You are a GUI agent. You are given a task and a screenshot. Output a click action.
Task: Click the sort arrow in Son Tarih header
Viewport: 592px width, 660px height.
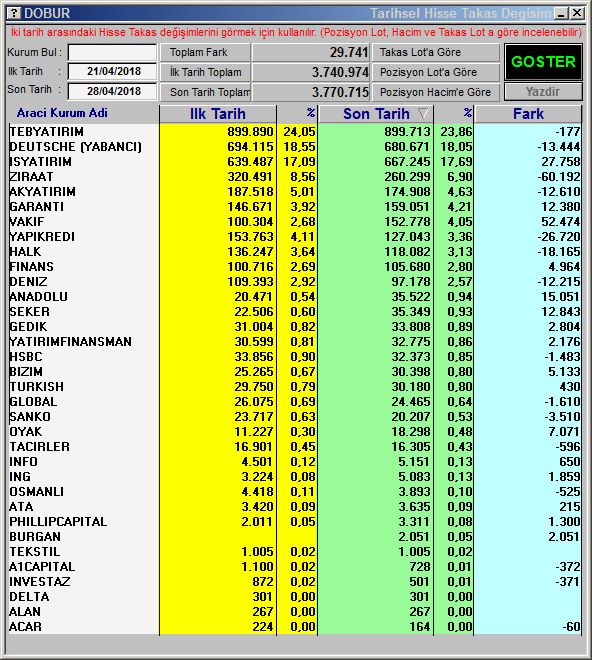coord(423,113)
